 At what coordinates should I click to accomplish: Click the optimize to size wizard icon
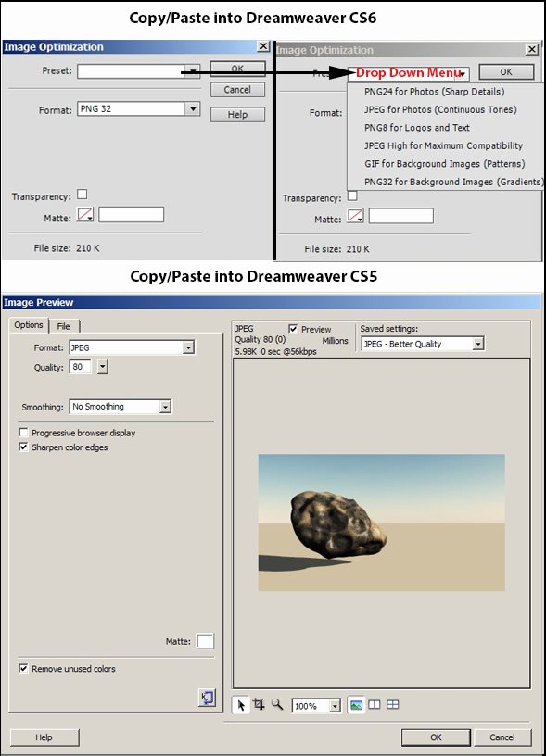[207, 698]
